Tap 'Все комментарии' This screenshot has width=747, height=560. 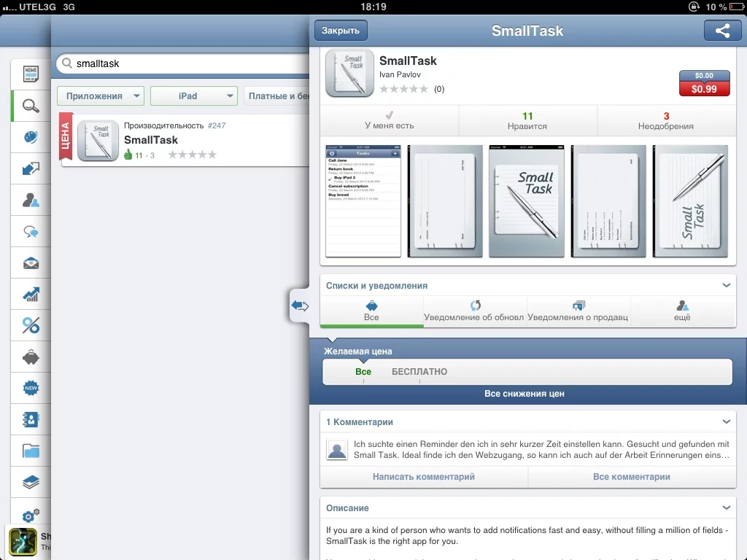click(632, 477)
